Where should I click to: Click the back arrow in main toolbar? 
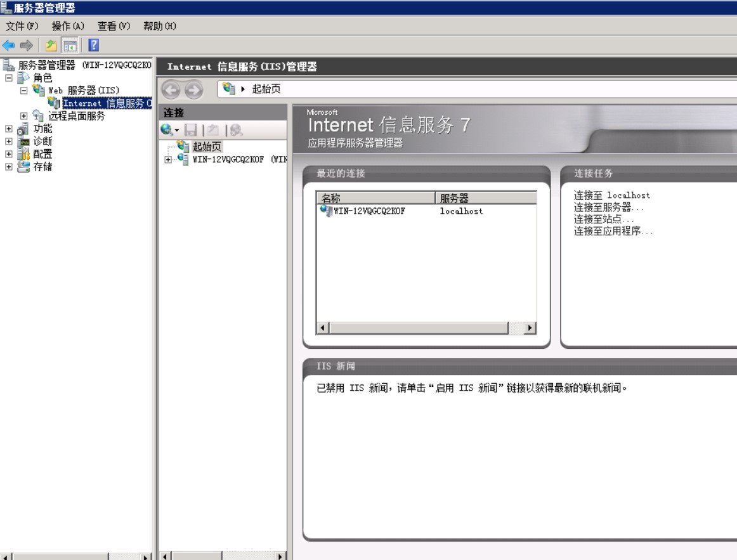coord(8,46)
